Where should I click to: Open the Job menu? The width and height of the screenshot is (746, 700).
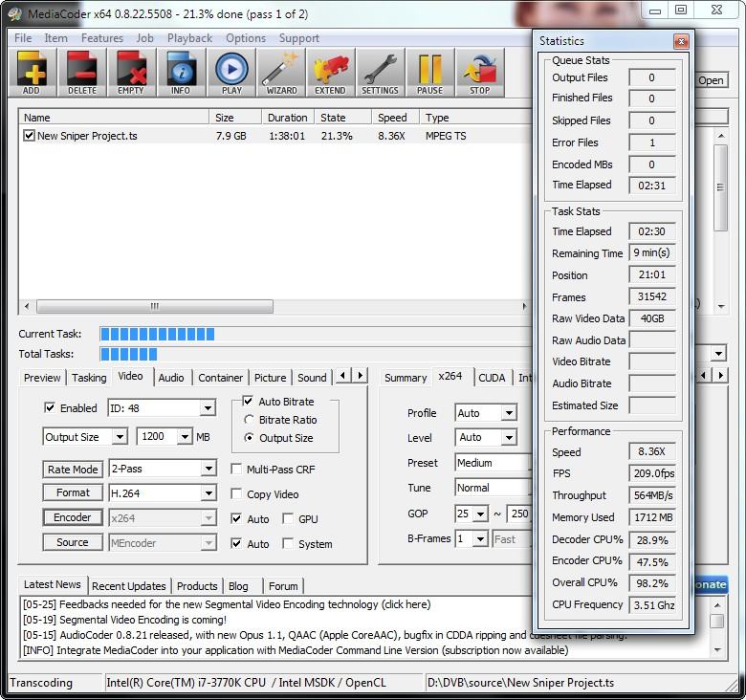(x=144, y=38)
